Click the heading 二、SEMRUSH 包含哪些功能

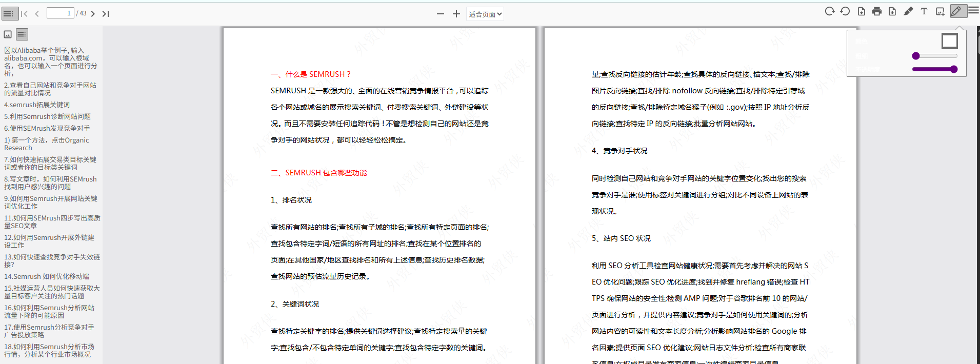pyautogui.click(x=319, y=173)
